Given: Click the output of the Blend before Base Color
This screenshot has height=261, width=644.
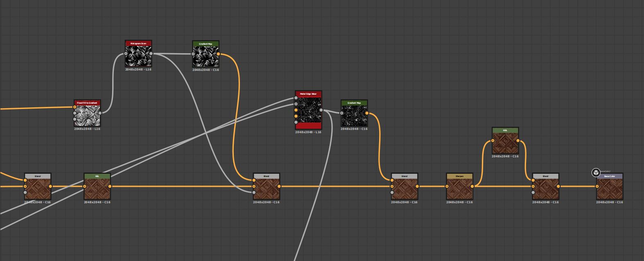Looking at the screenshot, I should 558,186.
